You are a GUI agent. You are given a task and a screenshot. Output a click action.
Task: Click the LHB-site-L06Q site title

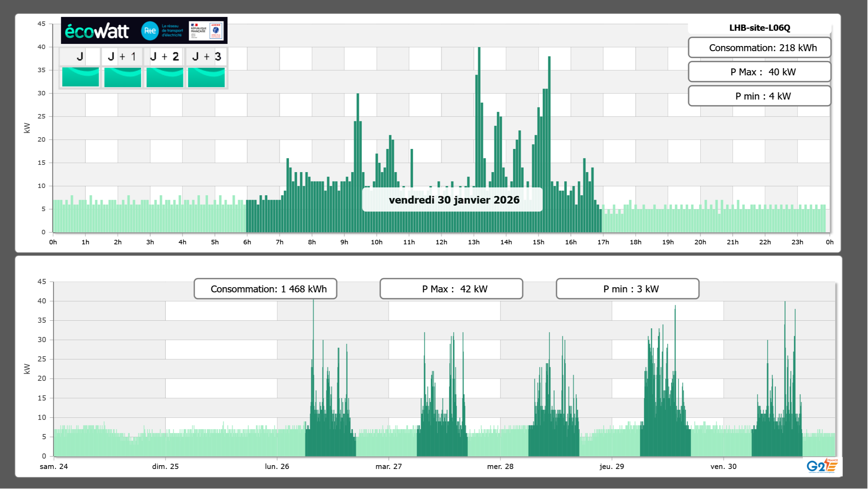point(759,28)
